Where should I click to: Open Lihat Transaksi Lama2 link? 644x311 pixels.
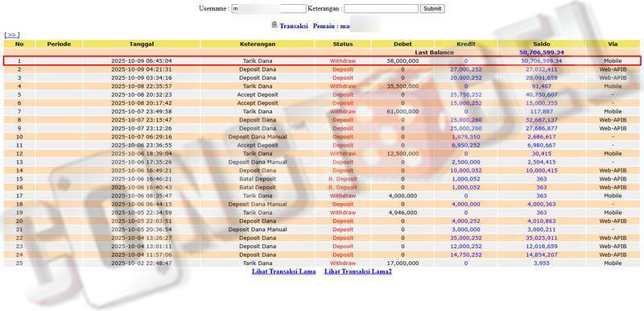358,272
